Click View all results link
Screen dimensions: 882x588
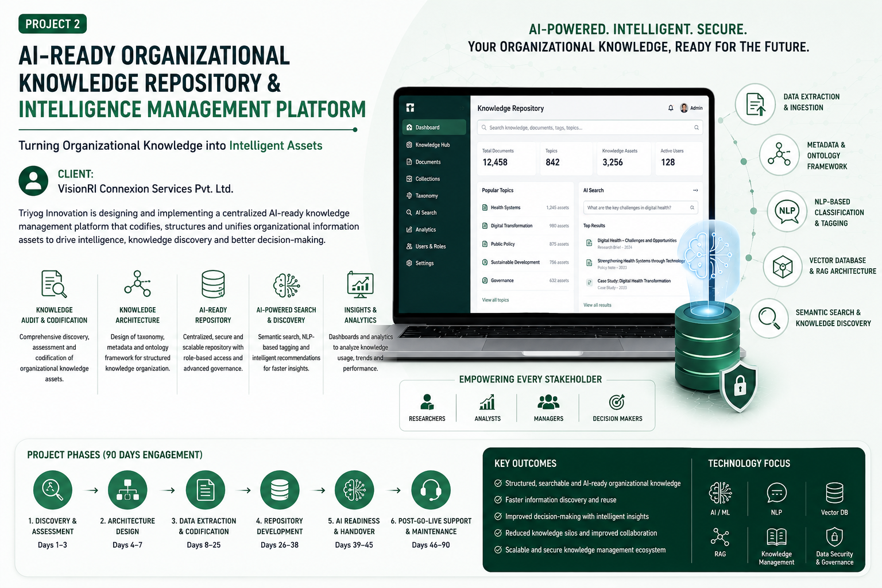(597, 305)
